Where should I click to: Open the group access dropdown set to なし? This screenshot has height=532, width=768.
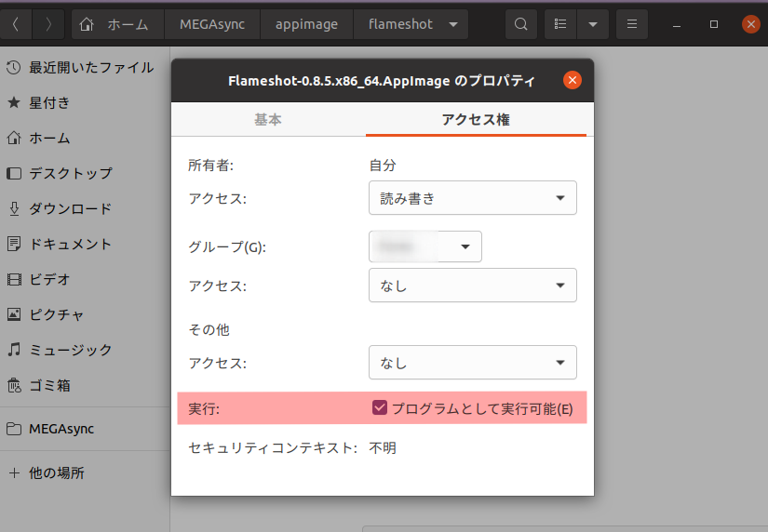473,286
